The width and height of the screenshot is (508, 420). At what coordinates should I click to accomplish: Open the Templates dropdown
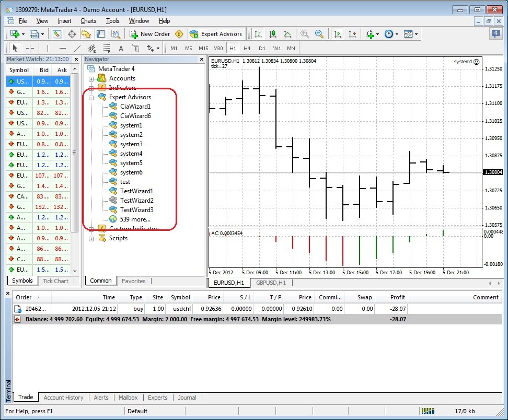417,34
